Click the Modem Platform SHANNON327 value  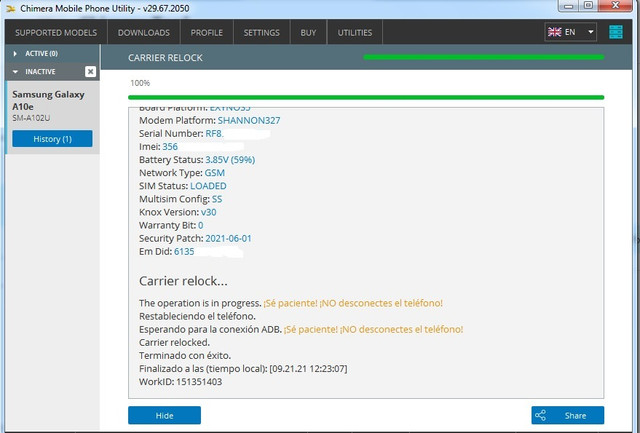click(x=249, y=120)
